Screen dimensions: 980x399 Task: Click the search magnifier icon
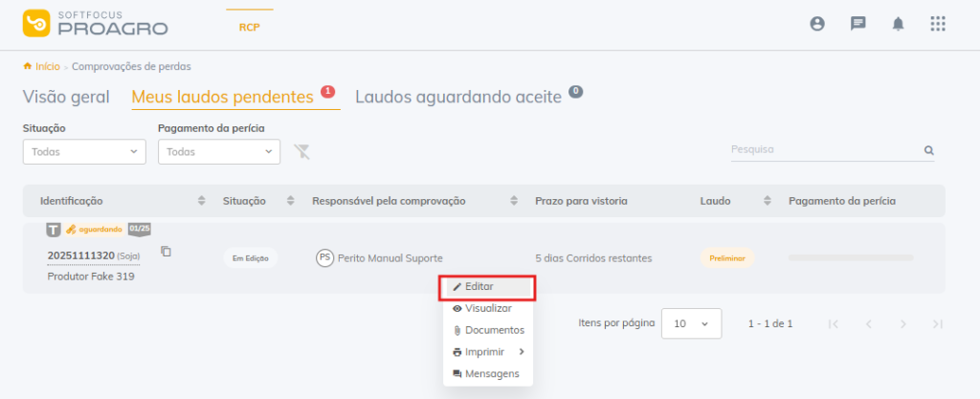click(928, 150)
